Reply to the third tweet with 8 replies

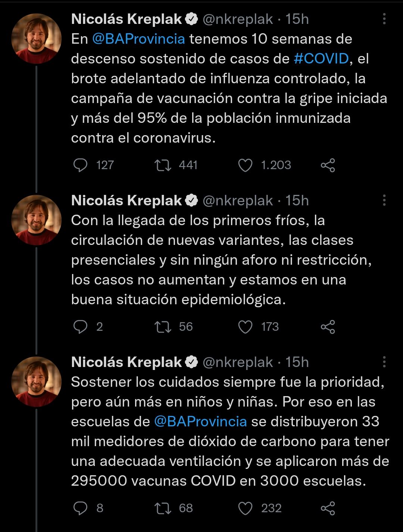(80, 508)
